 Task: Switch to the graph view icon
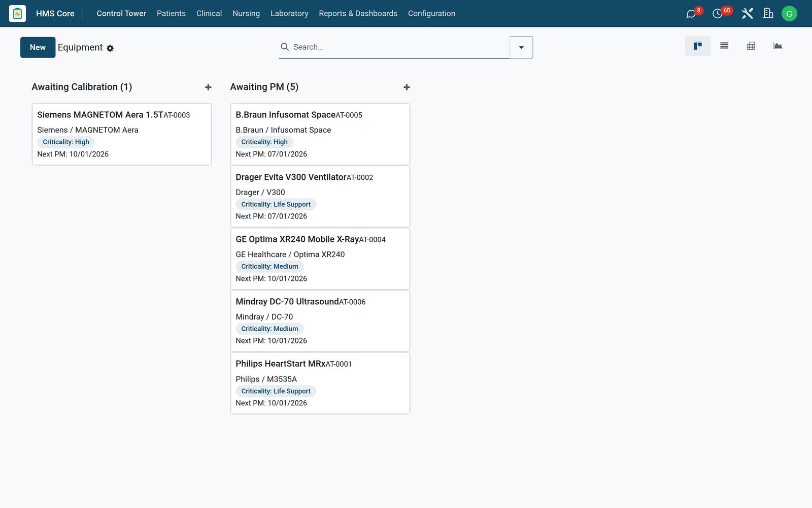point(777,46)
